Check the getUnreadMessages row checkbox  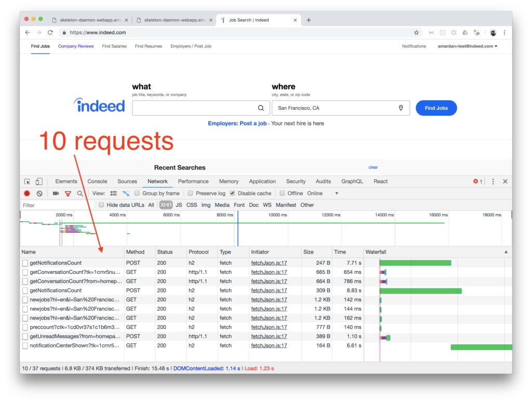pyautogui.click(x=25, y=337)
